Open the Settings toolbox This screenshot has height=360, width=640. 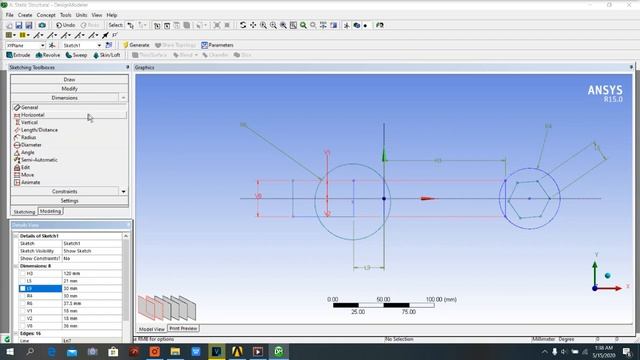click(69, 201)
